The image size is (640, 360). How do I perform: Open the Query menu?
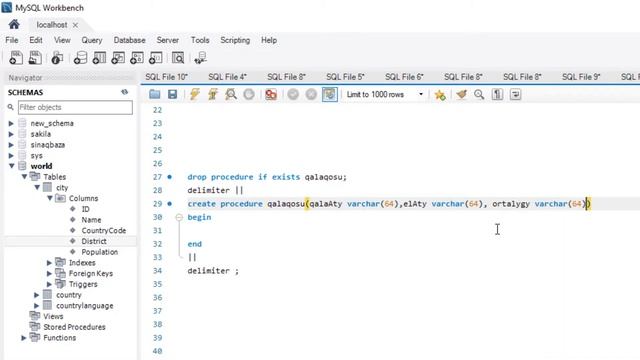(x=92, y=40)
